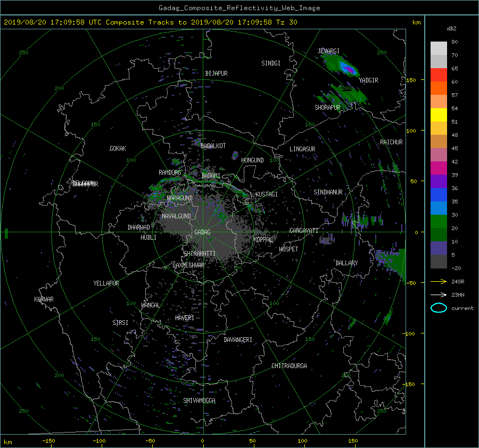
Task: Click the dBZ legend heading
Action: (451, 29)
